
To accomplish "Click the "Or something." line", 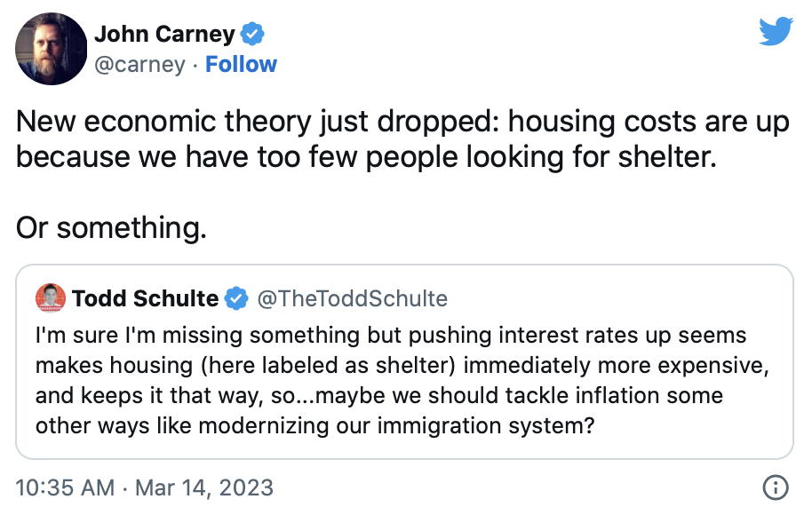I will (x=111, y=227).
